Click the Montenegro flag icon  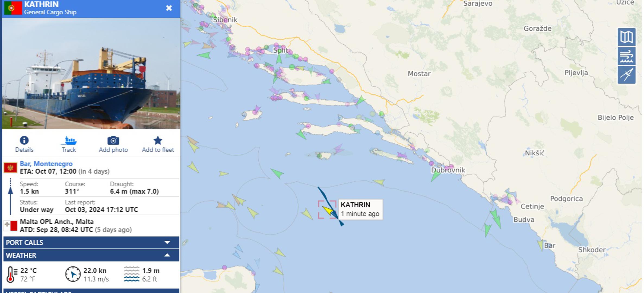tap(10, 168)
